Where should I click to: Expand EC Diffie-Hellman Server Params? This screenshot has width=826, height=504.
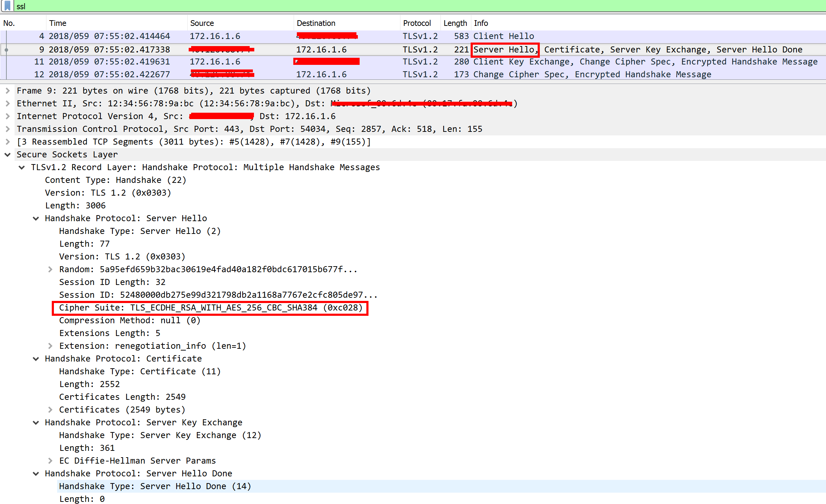click(x=50, y=461)
